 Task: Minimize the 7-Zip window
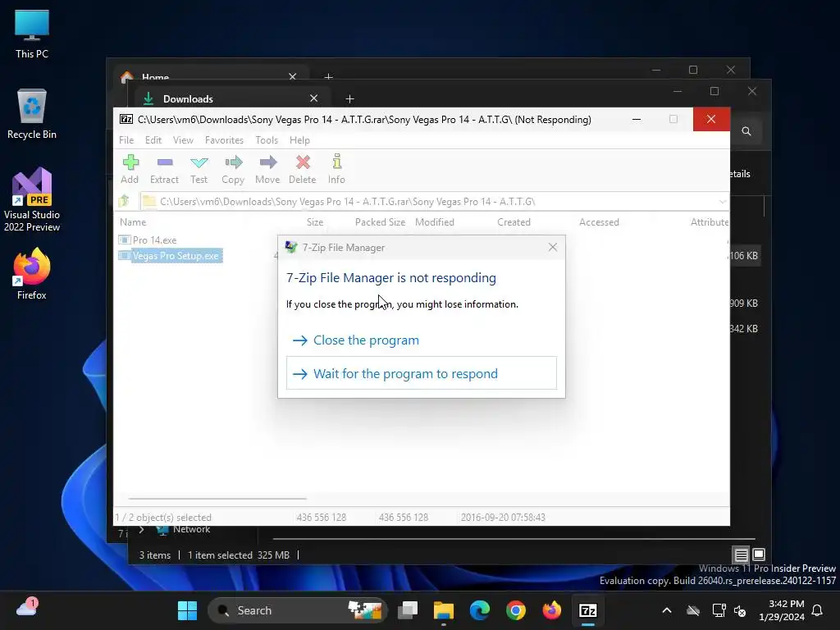637,120
